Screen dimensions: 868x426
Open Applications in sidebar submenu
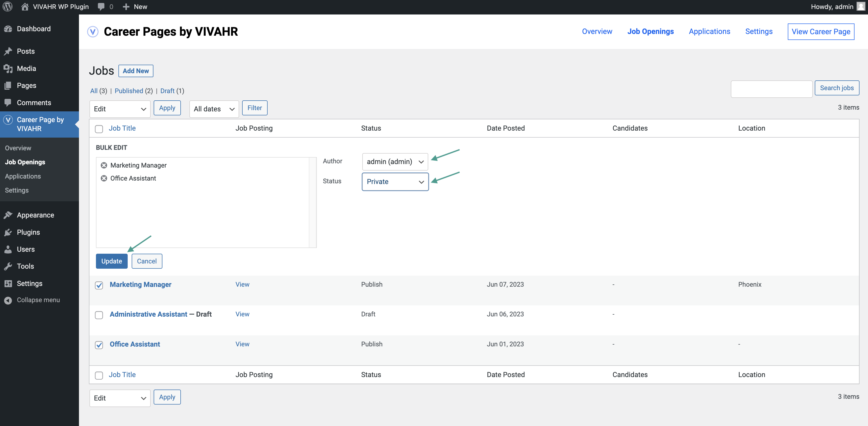22,176
